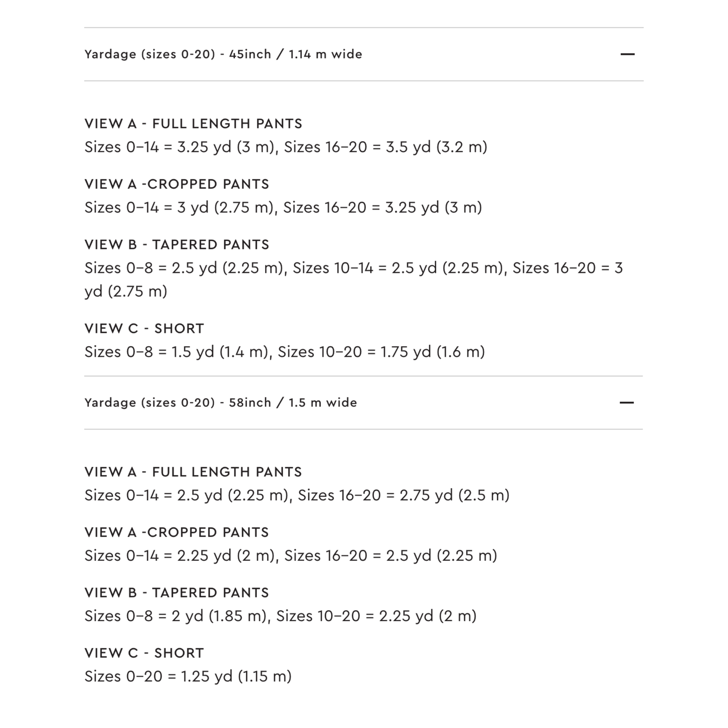Click the 3.25 yd full length yardage line
The width and height of the screenshot is (728, 728).
(286, 147)
